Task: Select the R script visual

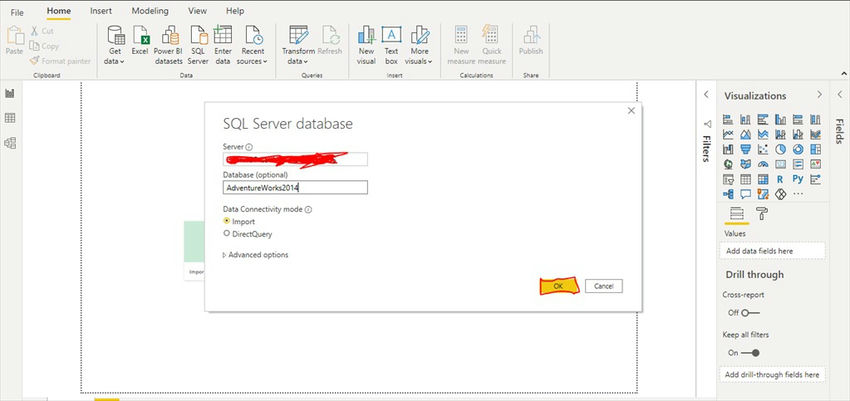Action: click(x=781, y=179)
